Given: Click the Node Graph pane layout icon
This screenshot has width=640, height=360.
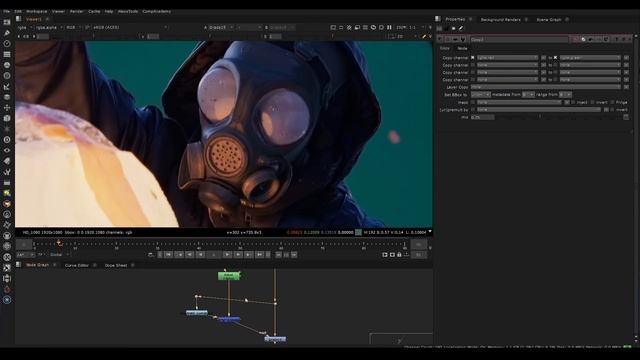Looking at the screenshot, I should (18, 264).
